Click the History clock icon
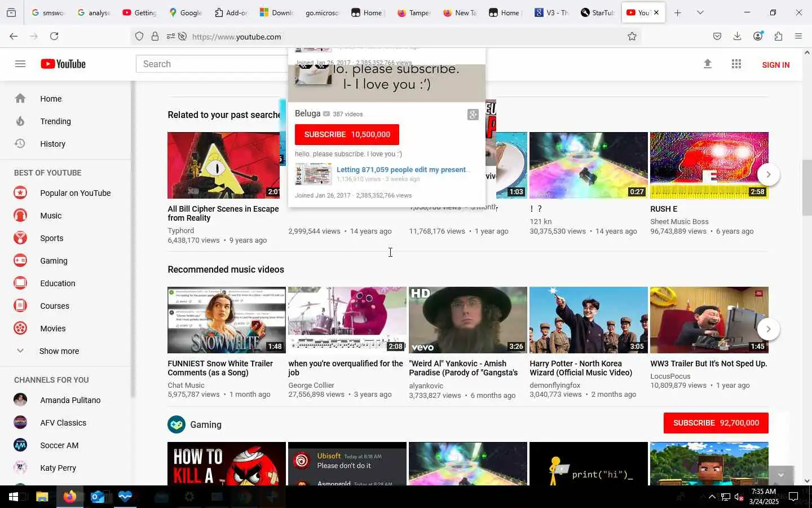 [x=20, y=143]
